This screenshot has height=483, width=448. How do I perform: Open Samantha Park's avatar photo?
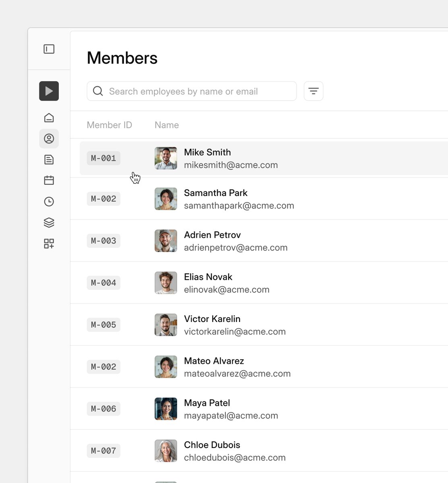click(x=166, y=199)
